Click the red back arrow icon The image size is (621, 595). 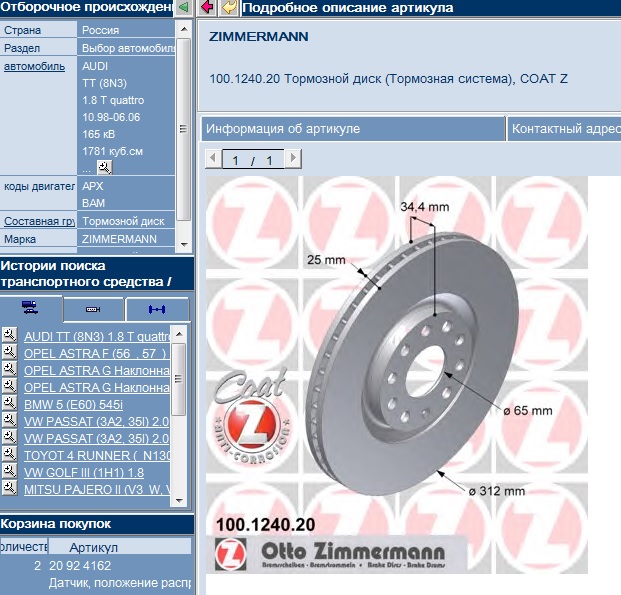207,7
